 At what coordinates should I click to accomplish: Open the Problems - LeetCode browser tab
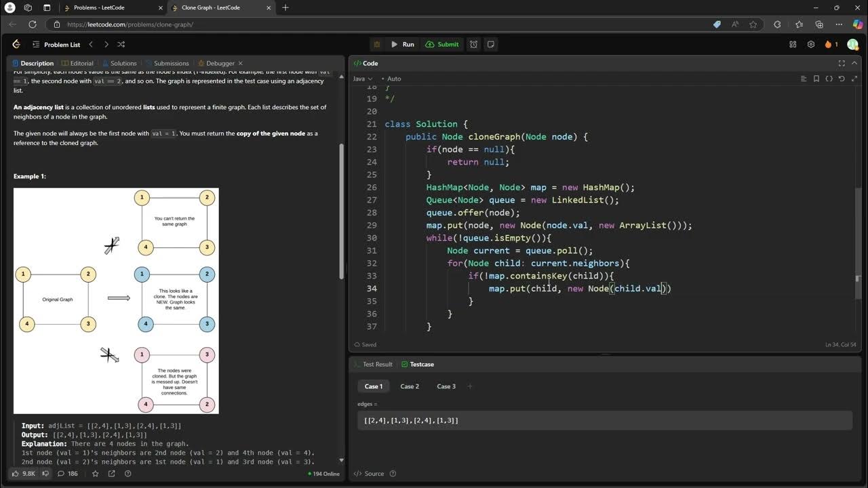(112, 7)
